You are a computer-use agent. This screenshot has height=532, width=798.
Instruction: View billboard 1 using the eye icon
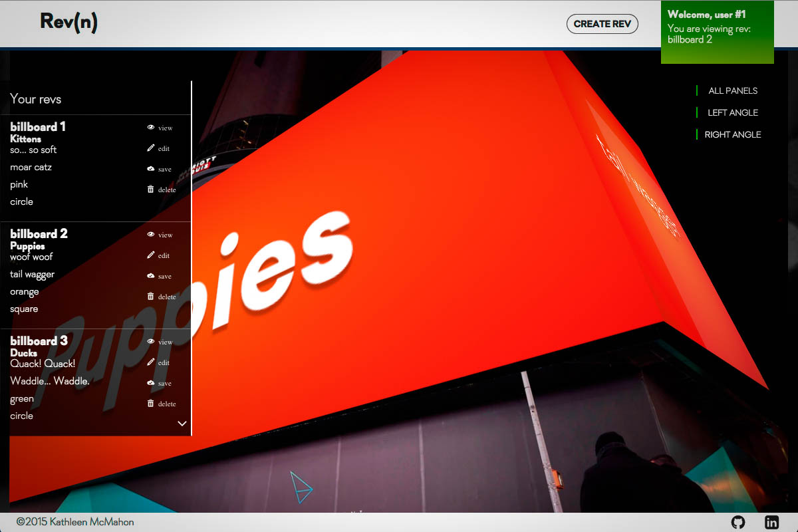pyautogui.click(x=151, y=128)
